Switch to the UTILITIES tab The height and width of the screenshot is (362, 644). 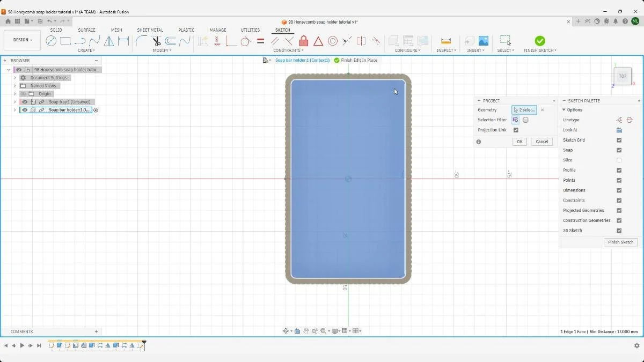250,30
